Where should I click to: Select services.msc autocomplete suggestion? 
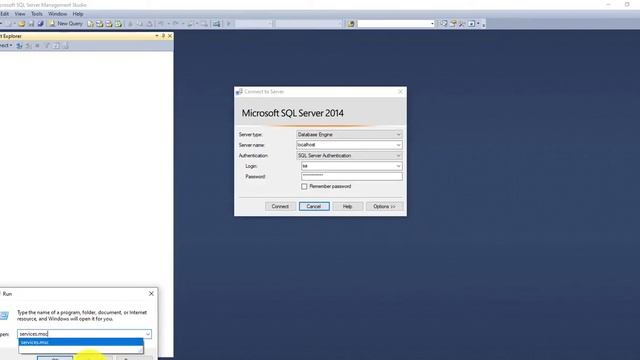click(x=81, y=342)
